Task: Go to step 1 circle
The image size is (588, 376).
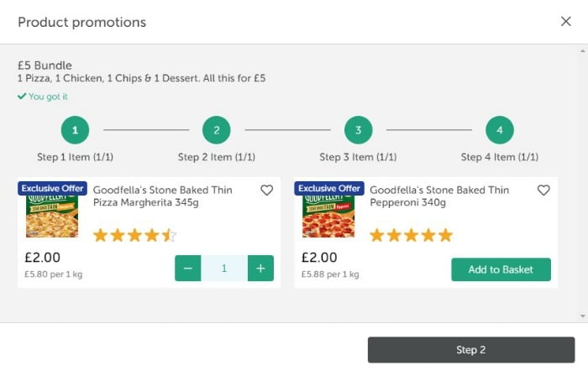Action: click(75, 130)
